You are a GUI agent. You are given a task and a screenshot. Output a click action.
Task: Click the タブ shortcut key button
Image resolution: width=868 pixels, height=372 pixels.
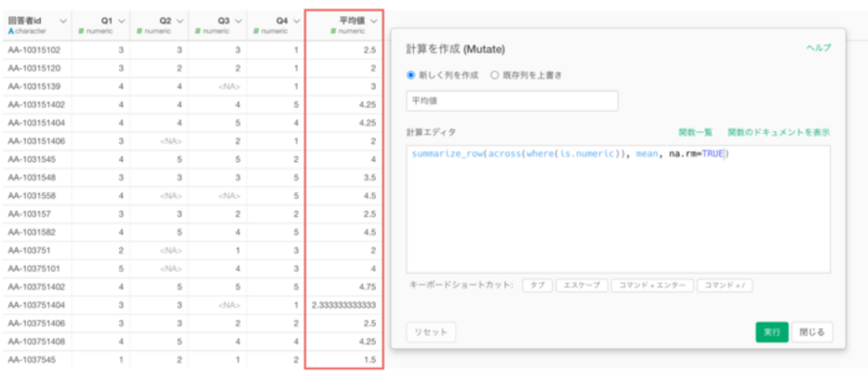point(536,286)
